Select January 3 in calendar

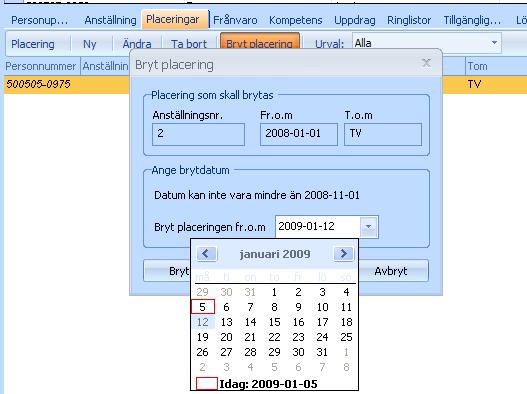point(322,292)
